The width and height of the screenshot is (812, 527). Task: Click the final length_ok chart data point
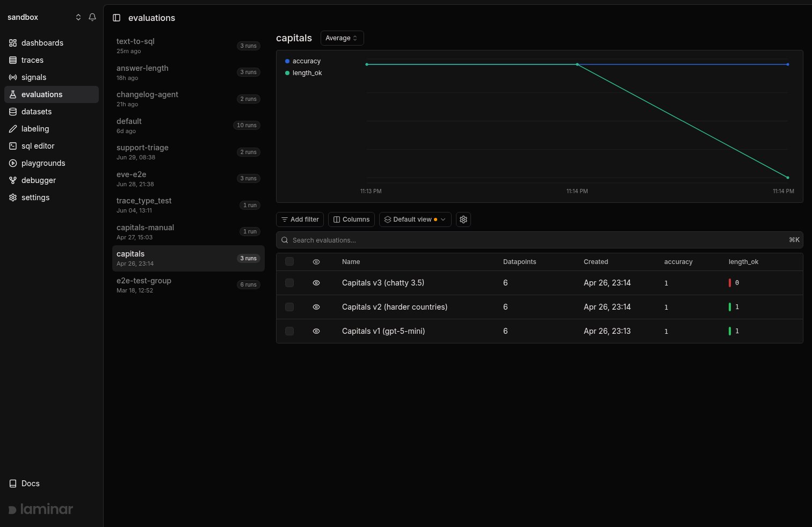pyautogui.click(x=788, y=178)
